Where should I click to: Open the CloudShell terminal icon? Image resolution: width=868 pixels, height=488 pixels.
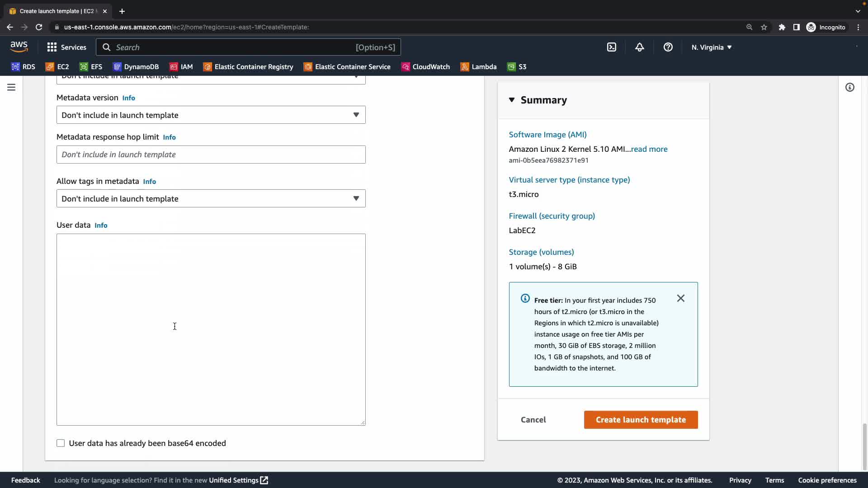click(611, 47)
